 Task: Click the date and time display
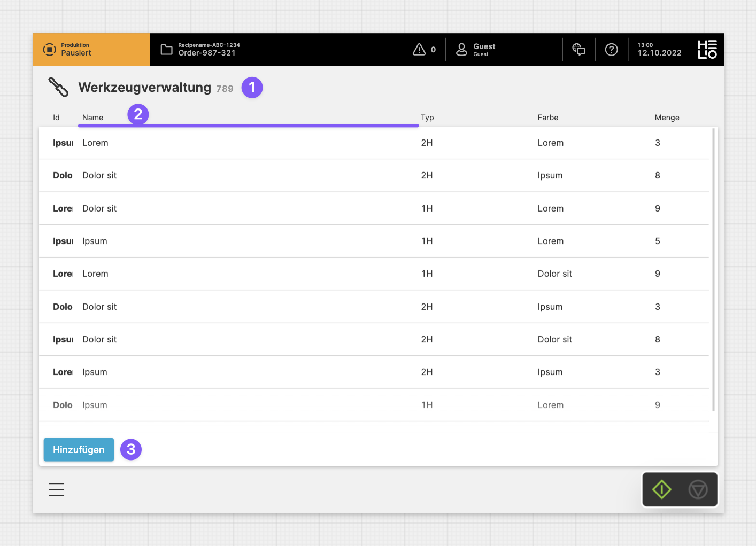click(659, 50)
